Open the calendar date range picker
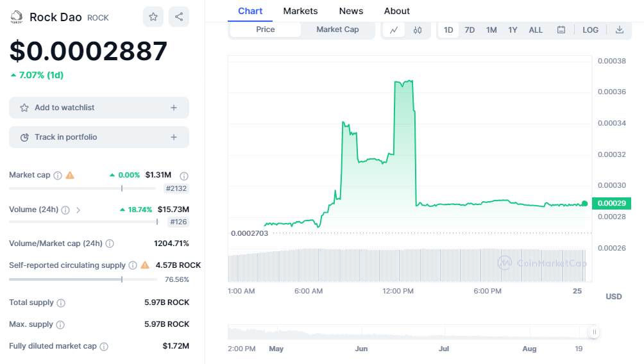Viewport: 644px width, 364px height. 561,30
